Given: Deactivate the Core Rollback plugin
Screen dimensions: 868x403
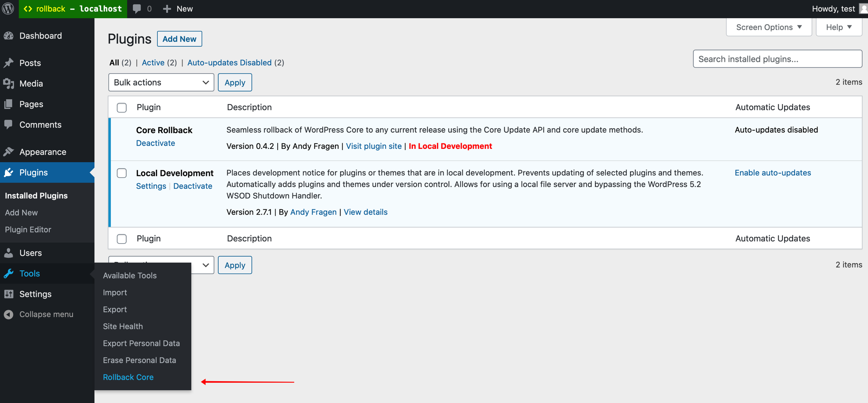Looking at the screenshot, I should pos(155,143).
